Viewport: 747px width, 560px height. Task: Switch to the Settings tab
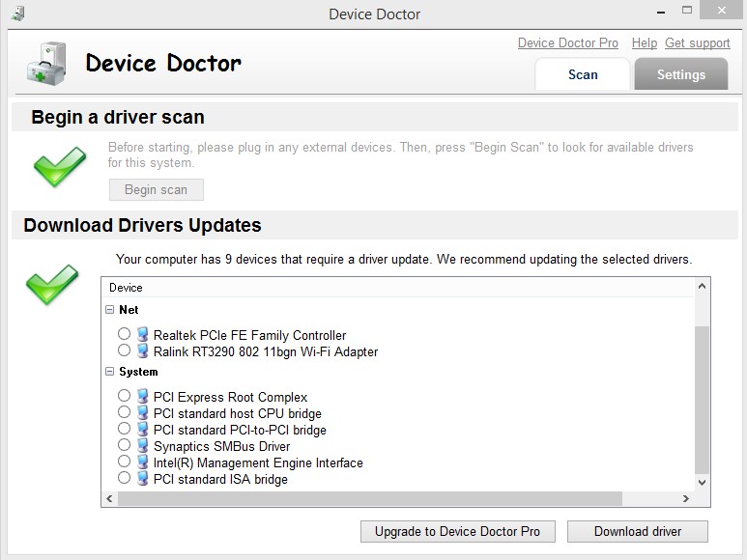click(680, 74)
